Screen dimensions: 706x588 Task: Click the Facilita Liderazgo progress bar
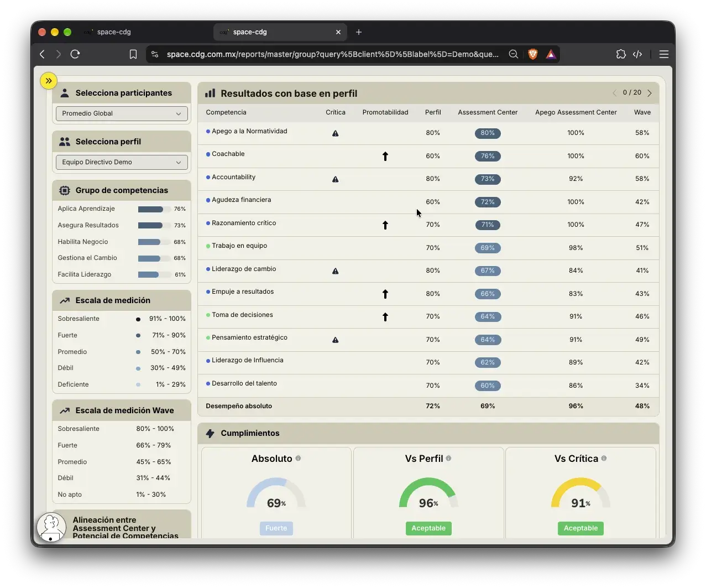pyautogui.click(x=154, y=275)
